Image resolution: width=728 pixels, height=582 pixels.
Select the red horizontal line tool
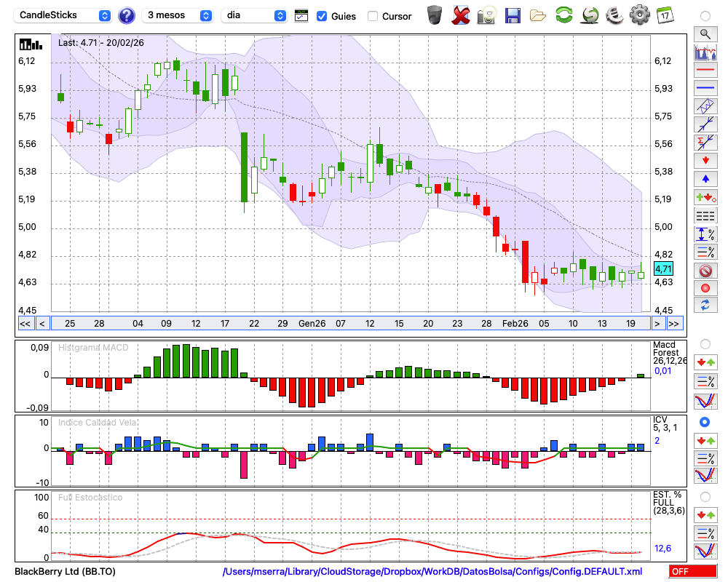(705, 71)
